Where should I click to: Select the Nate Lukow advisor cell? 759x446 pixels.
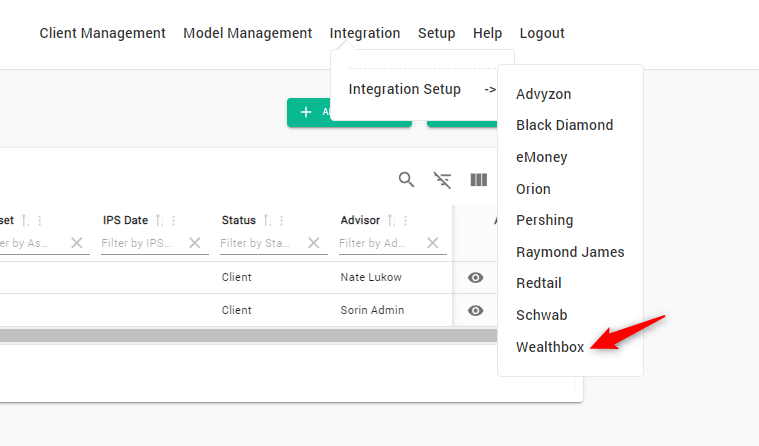pyautogui.click(x=371, y=277)
